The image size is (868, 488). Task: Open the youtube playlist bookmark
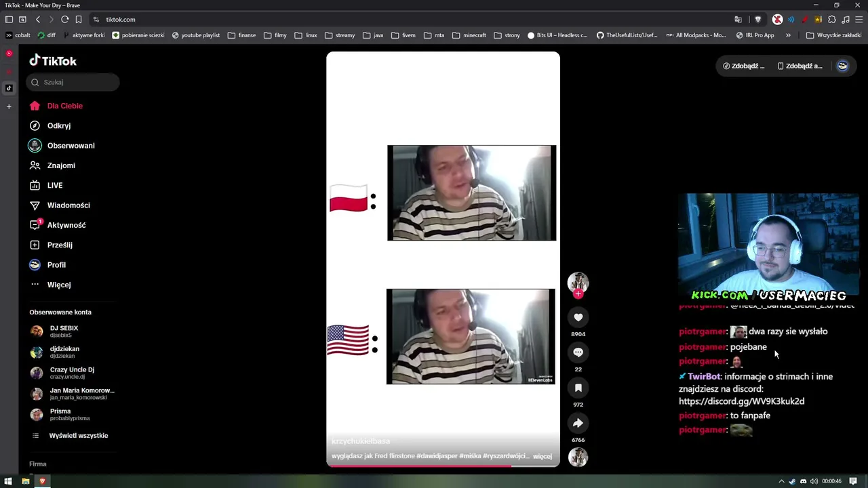tap(196, 35)
